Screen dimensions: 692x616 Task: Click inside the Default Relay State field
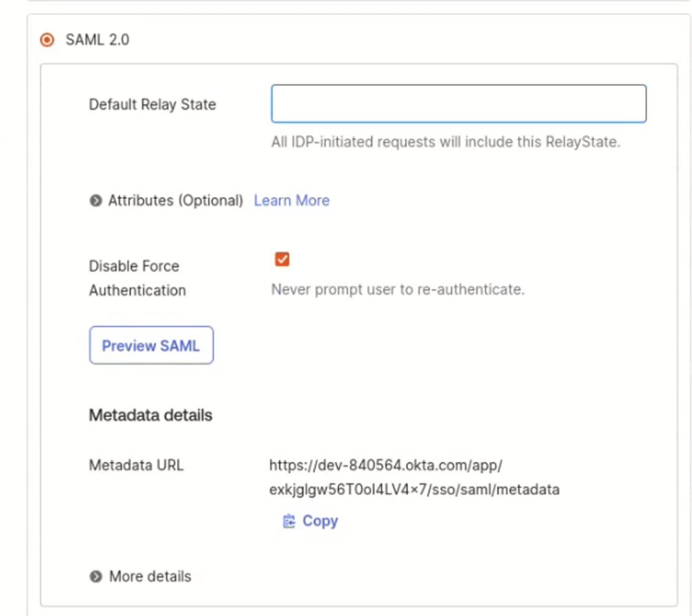tap(458, 103)
